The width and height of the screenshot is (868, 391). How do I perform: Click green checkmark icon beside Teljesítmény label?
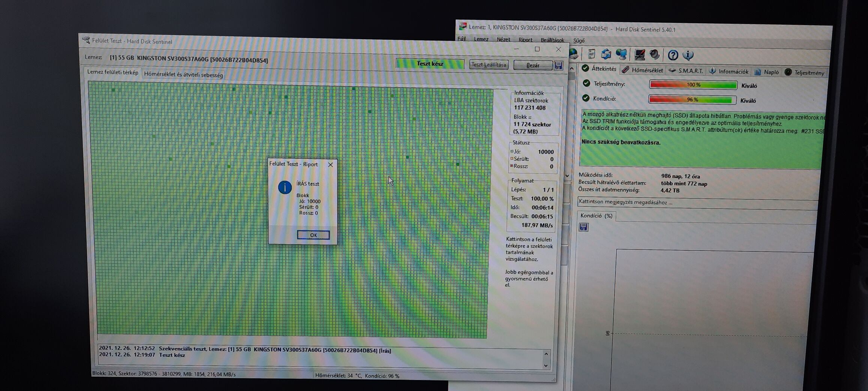586,83
